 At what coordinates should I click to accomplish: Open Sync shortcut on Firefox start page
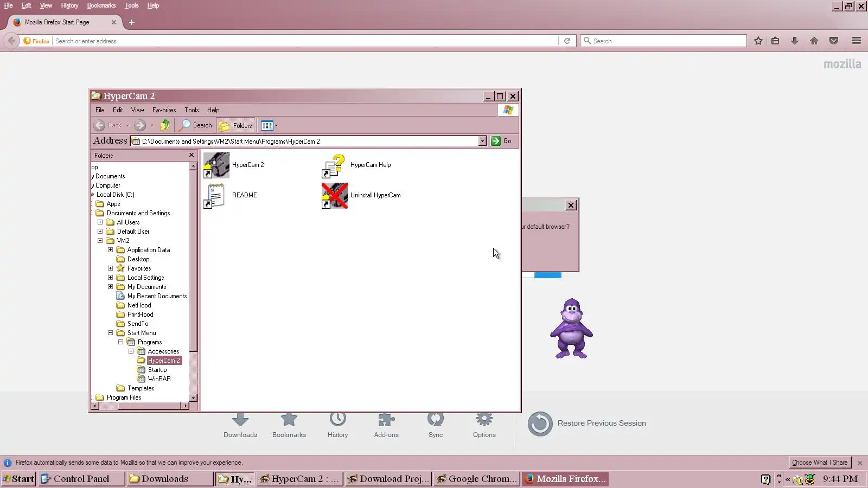pos(436,426)
